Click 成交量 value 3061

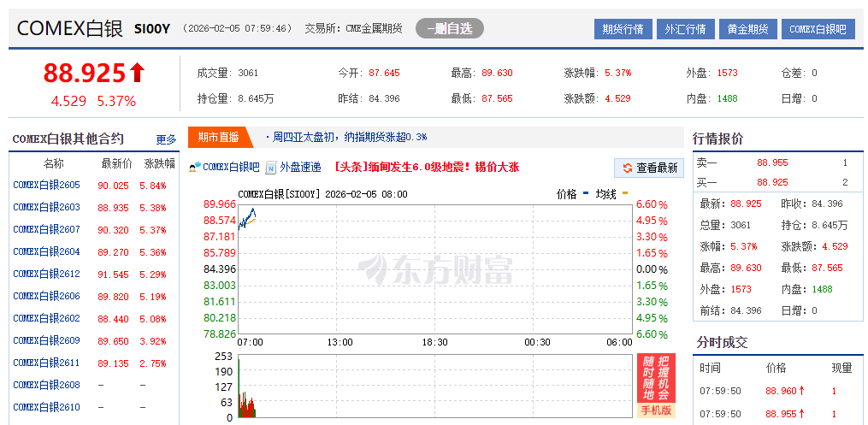pyautogui.click(x=248, y=73)
